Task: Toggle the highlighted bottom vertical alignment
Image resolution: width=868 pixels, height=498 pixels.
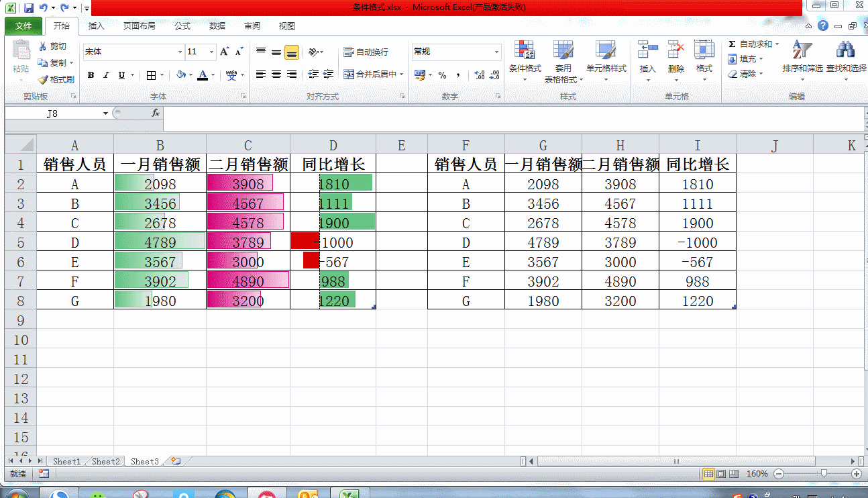Action: pos(292,52)
